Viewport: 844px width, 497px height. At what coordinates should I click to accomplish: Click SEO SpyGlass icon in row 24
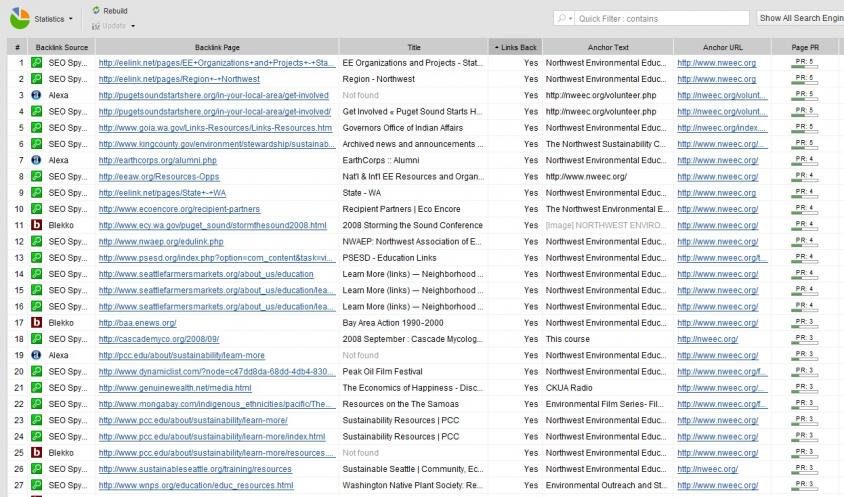click(36, 436)
